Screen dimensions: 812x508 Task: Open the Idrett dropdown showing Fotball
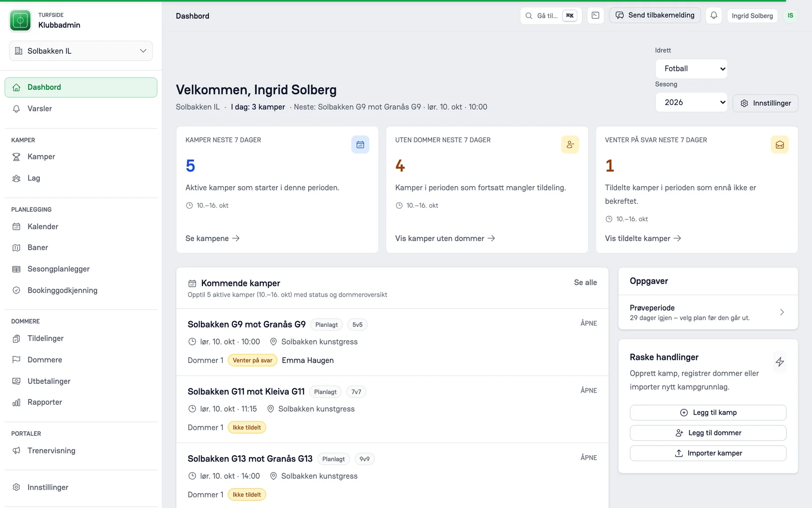691,69
